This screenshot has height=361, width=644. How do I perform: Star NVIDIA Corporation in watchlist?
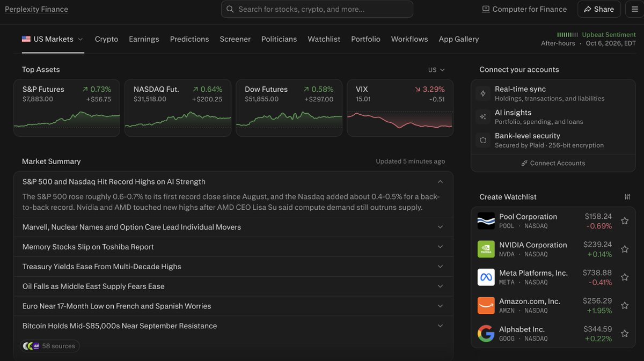pos(625,249)
